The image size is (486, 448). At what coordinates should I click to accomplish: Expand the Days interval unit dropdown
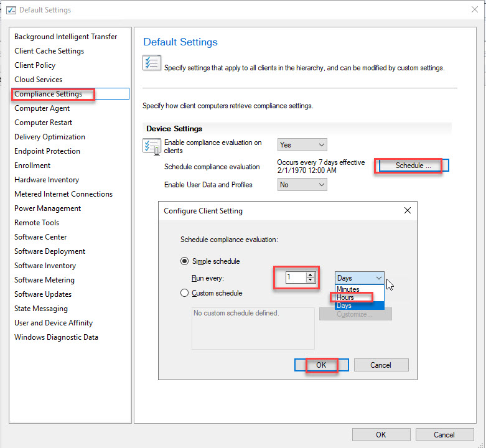(x=360, y=278)
